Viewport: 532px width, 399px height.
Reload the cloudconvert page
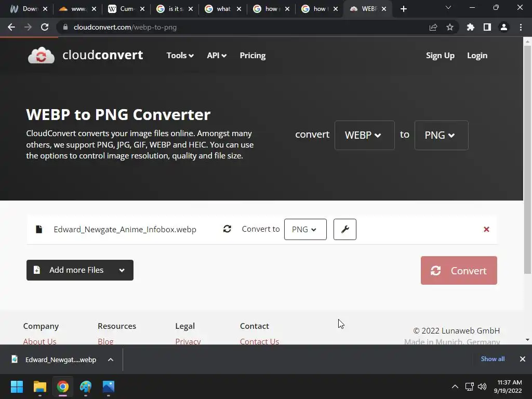pos(45,27)
